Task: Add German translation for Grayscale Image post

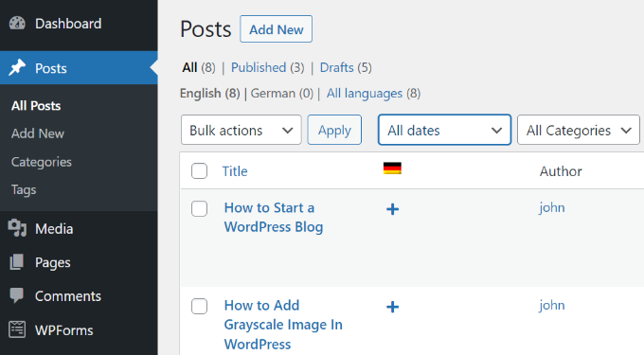Action: (x=393, y=307)
